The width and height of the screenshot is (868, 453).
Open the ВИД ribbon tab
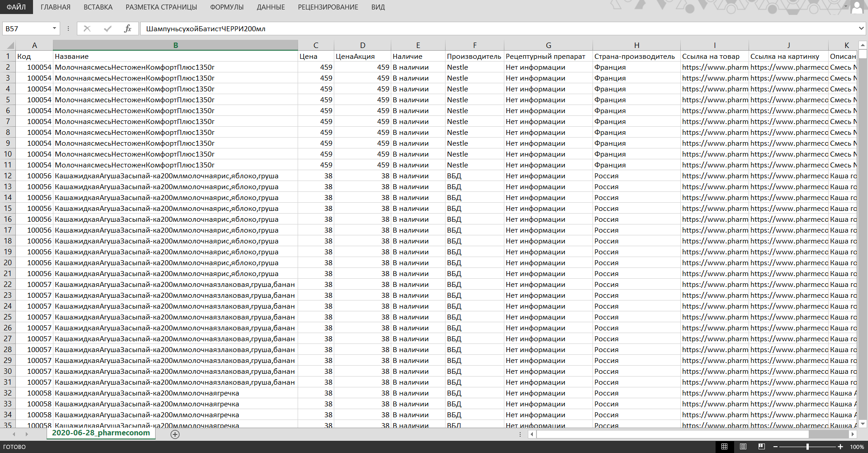click(378, 7)
